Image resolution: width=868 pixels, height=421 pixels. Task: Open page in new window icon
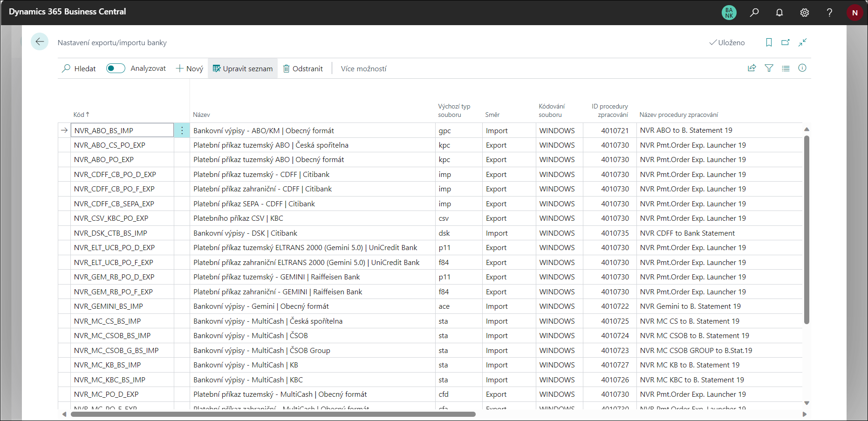(x=786, y=42)
